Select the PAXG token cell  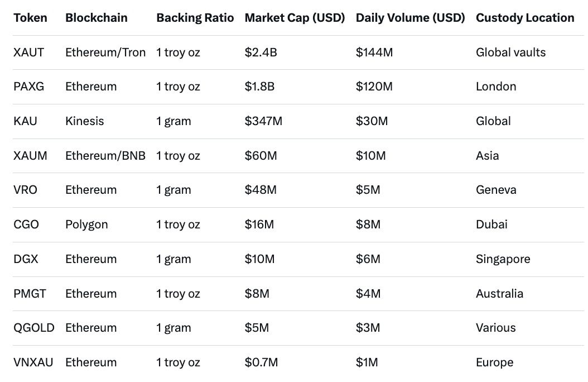(29, 87)
